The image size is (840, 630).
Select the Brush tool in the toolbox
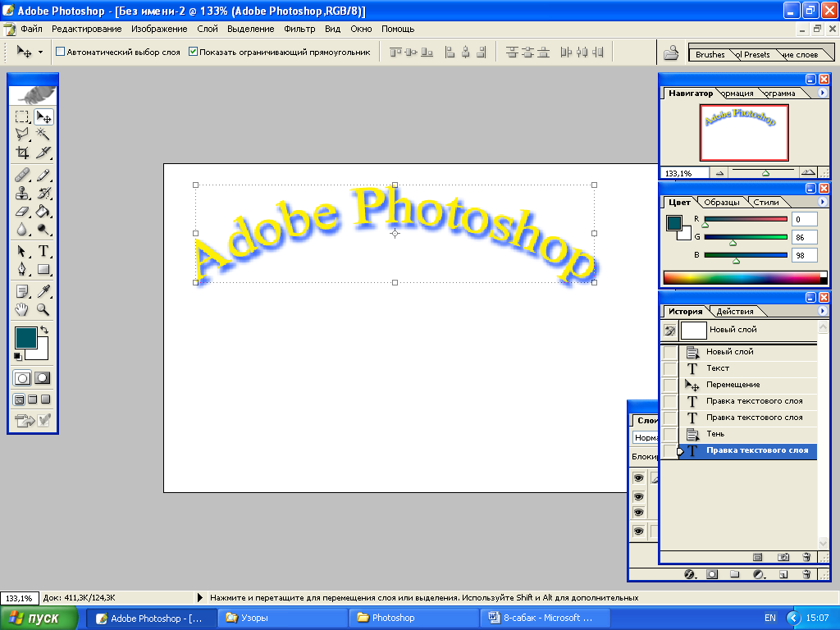[43, 175]
